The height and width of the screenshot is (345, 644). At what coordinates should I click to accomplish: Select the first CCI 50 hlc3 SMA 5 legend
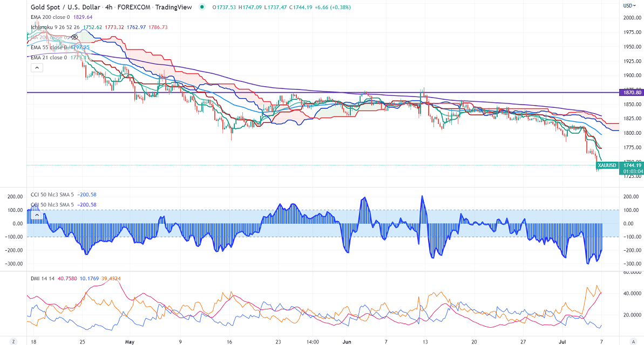[52, 195]
